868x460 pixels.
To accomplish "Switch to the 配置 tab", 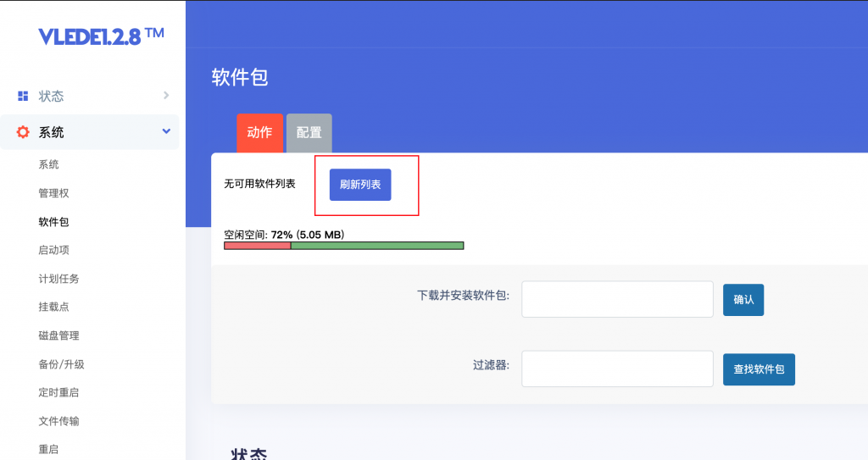I will pyautogui.click(x=309, y=133).
